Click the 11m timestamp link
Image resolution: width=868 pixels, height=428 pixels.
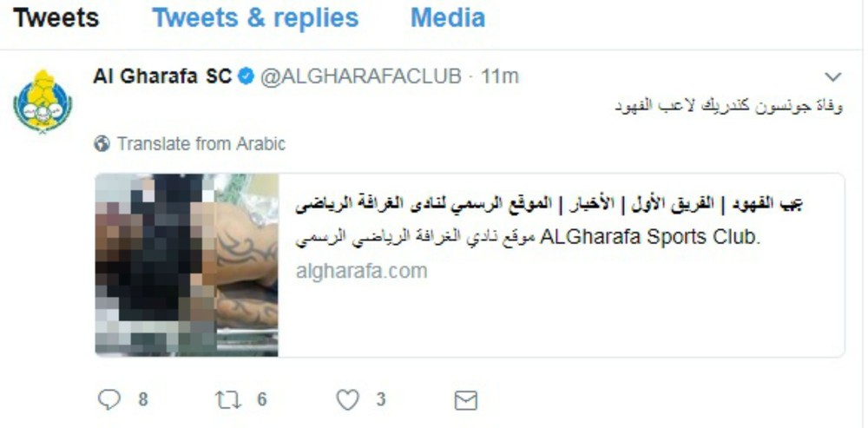(500, 76)
